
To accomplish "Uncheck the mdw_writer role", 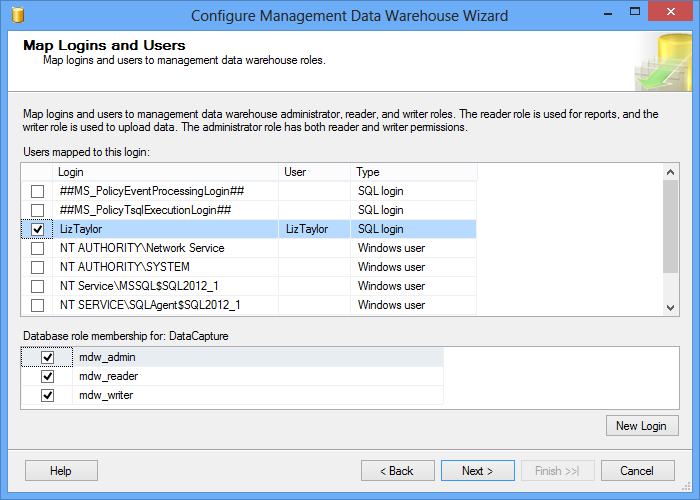I will tap(47, 395).
